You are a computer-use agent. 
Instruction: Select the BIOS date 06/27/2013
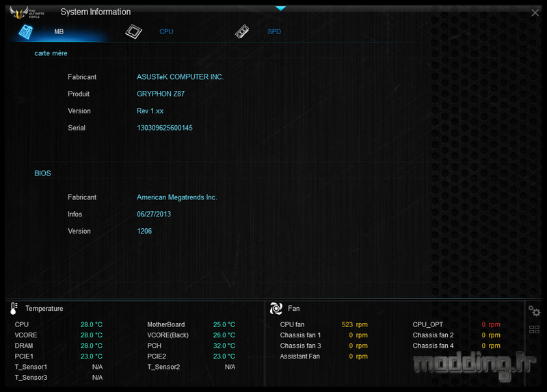tap(154, 214)
